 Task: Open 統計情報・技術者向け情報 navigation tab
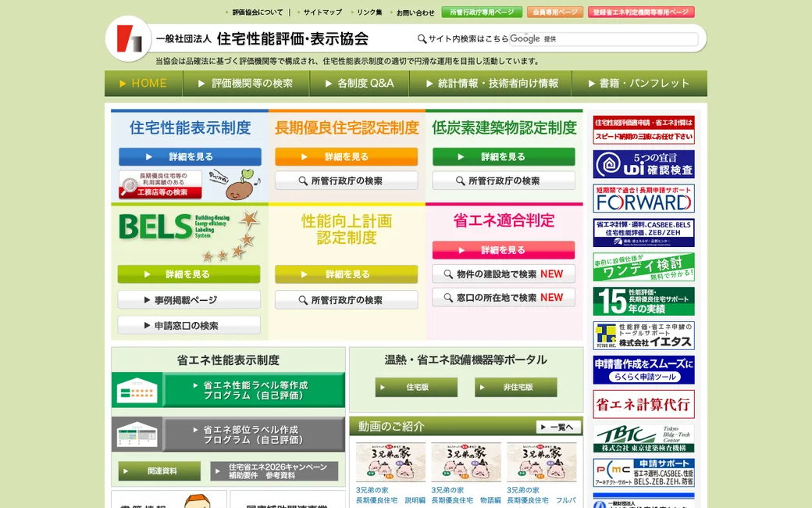coord(490,84)
